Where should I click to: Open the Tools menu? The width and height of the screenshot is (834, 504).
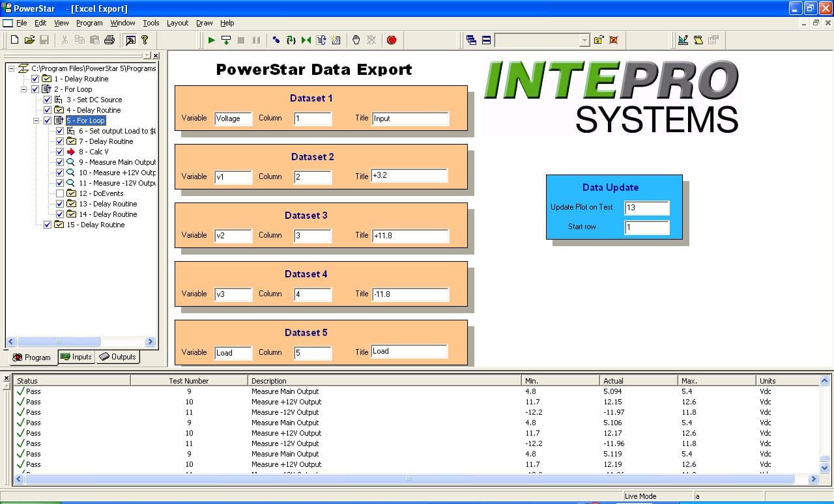click(x=151, y=23)
